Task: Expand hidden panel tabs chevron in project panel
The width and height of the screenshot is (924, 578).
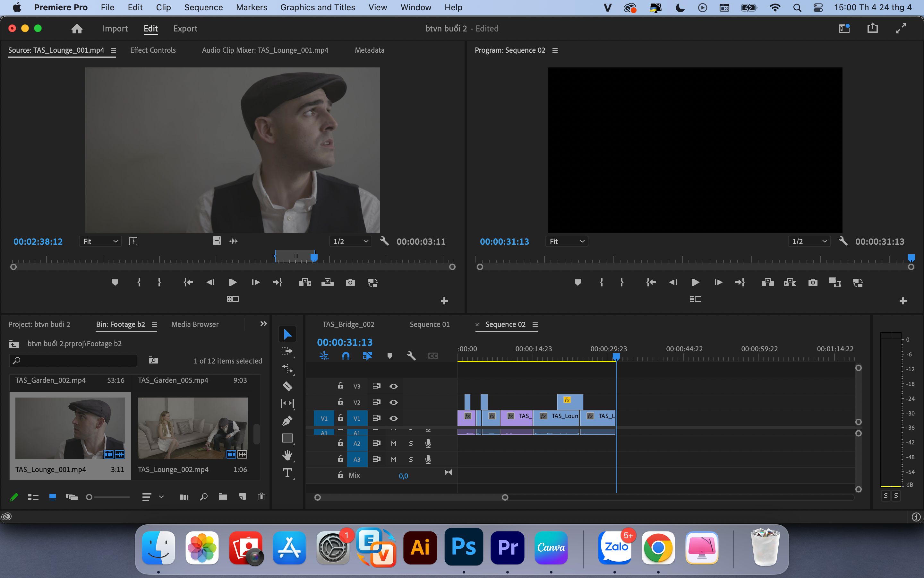Action: click(x=263, y=324)
